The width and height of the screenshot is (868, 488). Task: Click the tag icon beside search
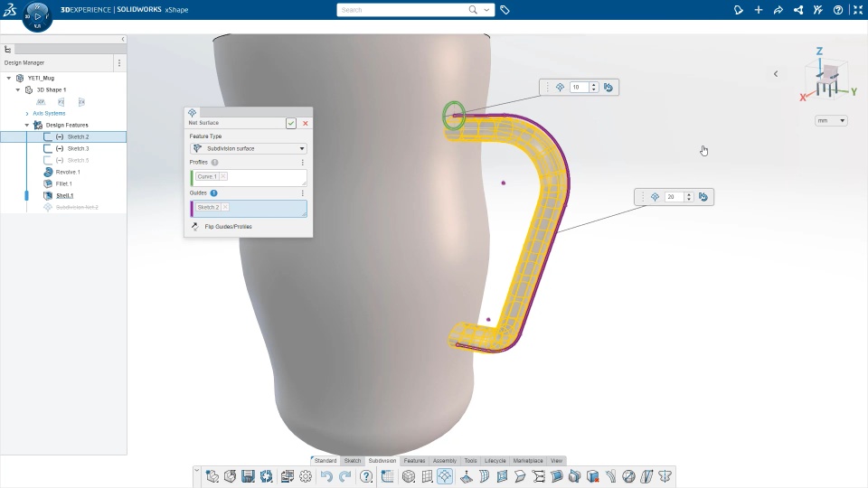click(505, 10)
